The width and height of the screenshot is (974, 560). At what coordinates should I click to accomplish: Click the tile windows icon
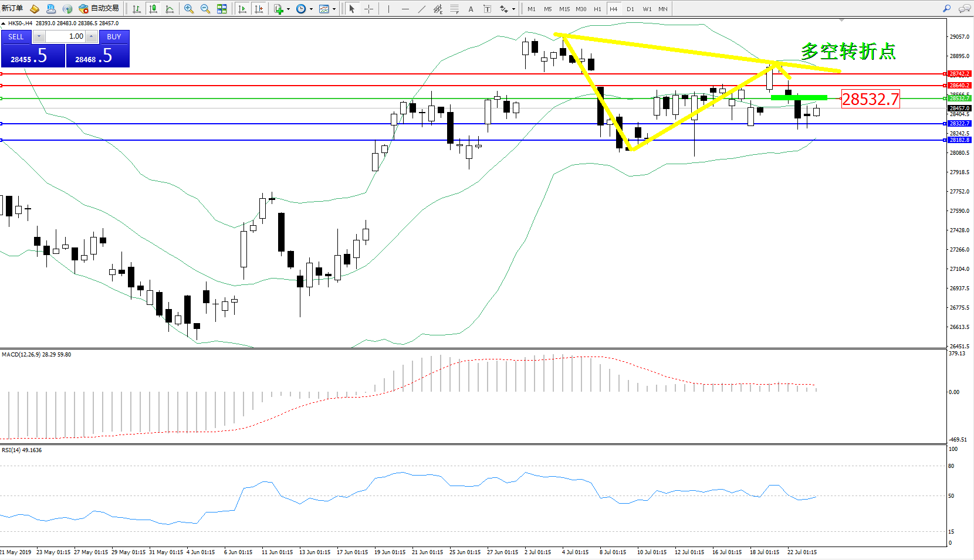222,9
